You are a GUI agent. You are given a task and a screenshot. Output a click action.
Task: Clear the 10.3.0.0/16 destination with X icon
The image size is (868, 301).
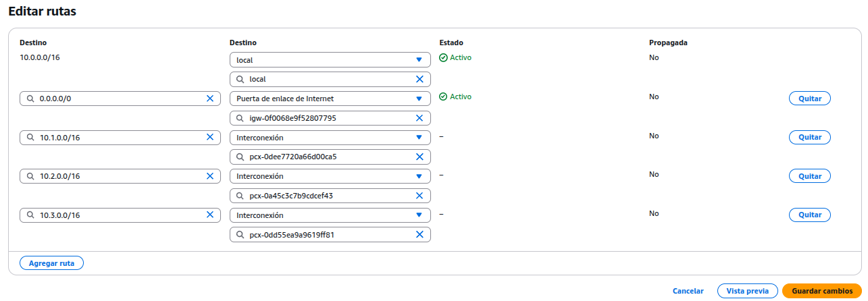click(x=209, y=215)
